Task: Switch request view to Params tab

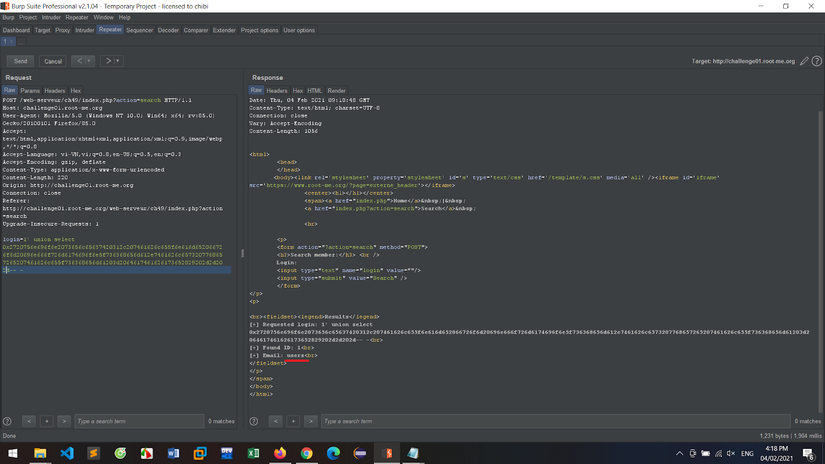Action: coord(30,90)
